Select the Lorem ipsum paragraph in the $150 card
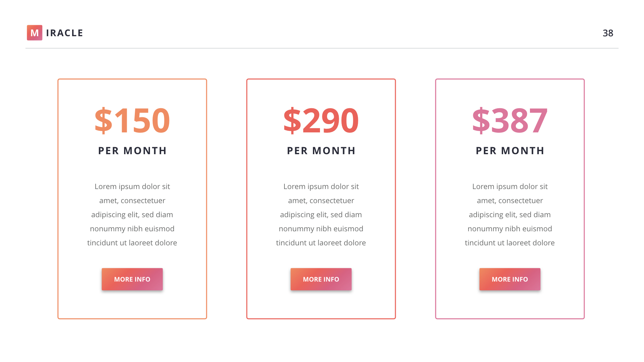 coord(132,215)
